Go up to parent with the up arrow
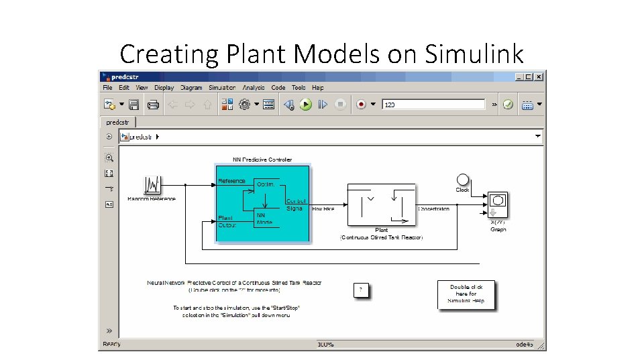 (207, 105)
